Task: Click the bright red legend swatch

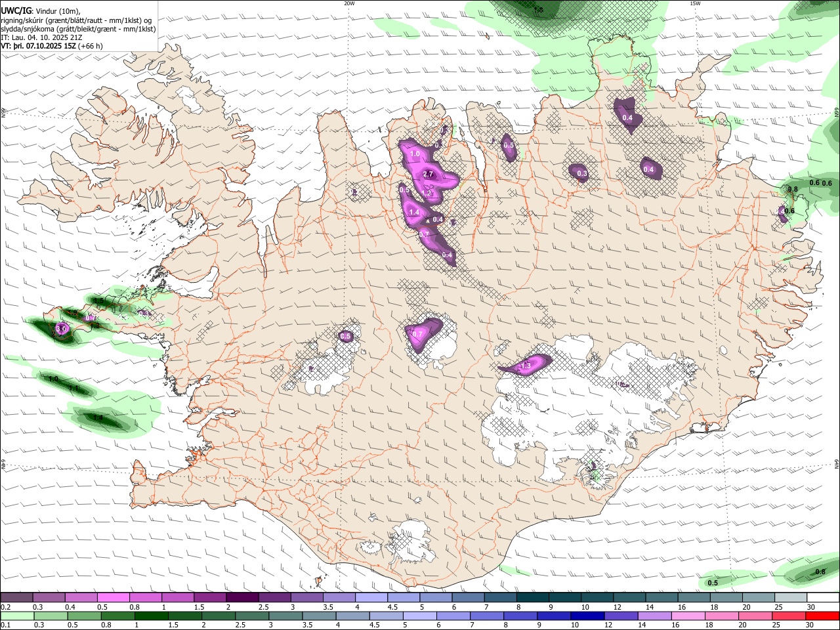Action: 823,616
